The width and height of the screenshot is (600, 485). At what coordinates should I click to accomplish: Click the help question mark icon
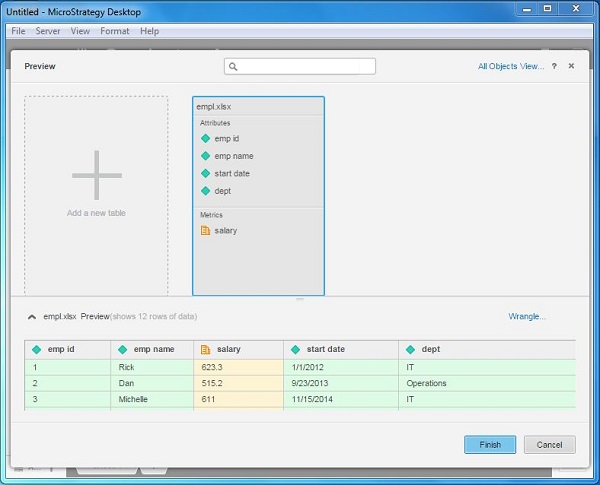tap(554, 66)
